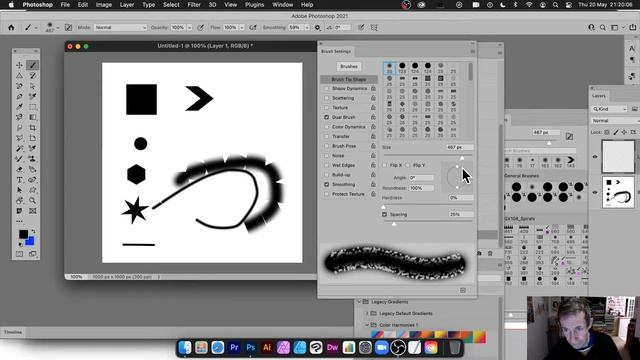The height and width of the screenshot is (360, 640).
Task: Toggle the Spacing checkbox
Action: tap(384, 214)
